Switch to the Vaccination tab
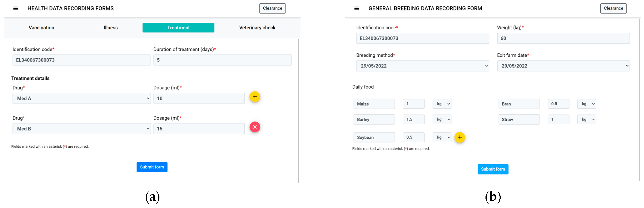644x208 pixels. tap(41, 28)
